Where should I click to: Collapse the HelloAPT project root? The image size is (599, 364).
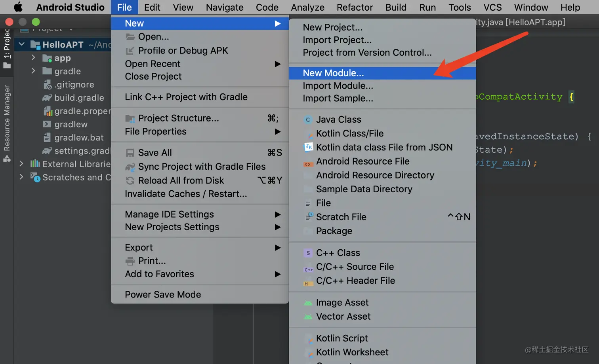click(x=22, y=44)
